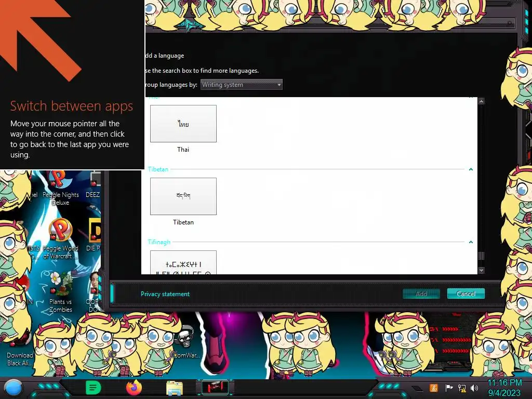Launch Firefox from the taskbar
532x399 pixels.
[x=134, y=388]
